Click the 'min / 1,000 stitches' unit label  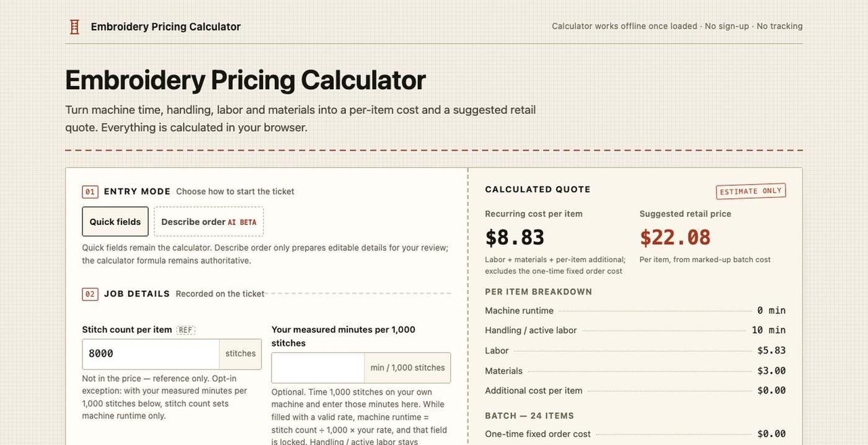coord(408,368)
